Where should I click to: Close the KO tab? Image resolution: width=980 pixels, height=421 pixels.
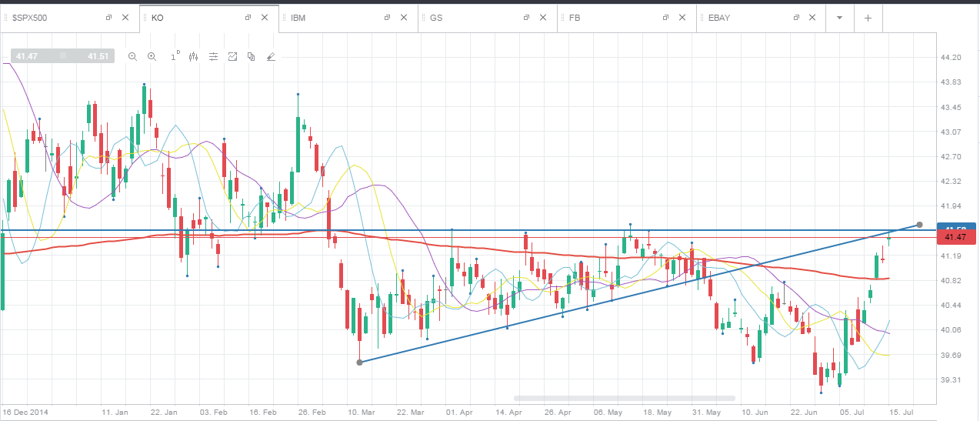[x=265, y=18]
